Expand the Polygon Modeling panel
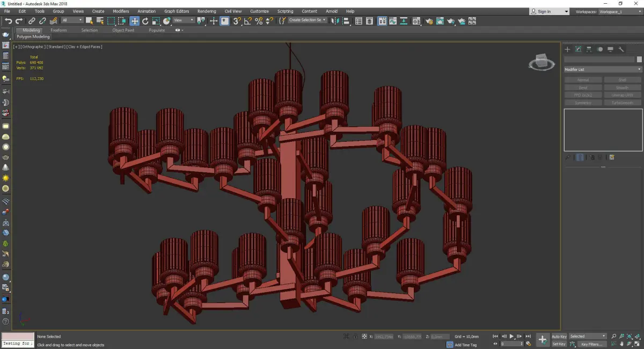 point(33,37)
